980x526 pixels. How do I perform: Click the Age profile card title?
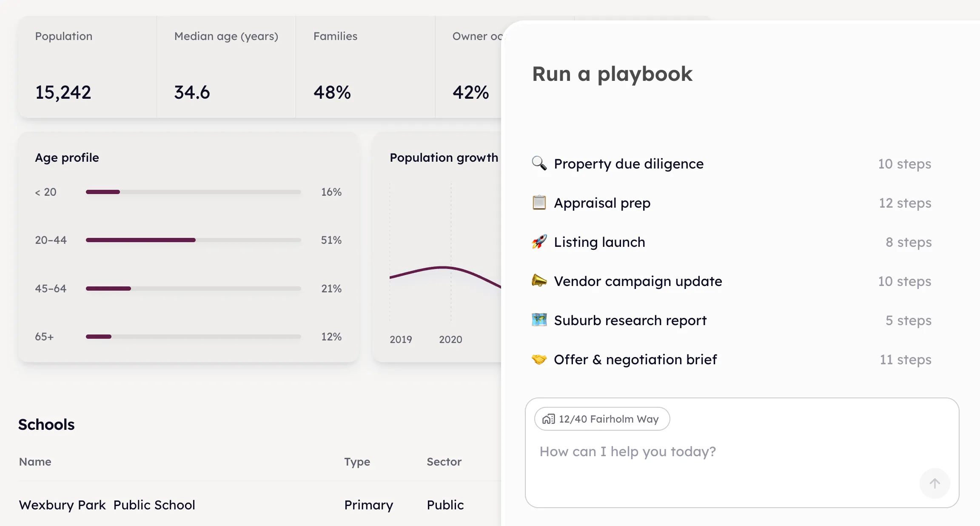(67, 158)
